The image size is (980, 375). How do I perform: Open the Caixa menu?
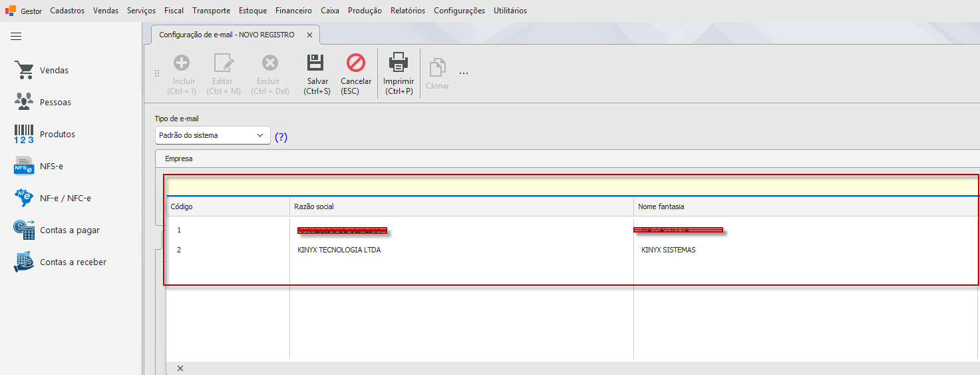[x=330, y=11]
